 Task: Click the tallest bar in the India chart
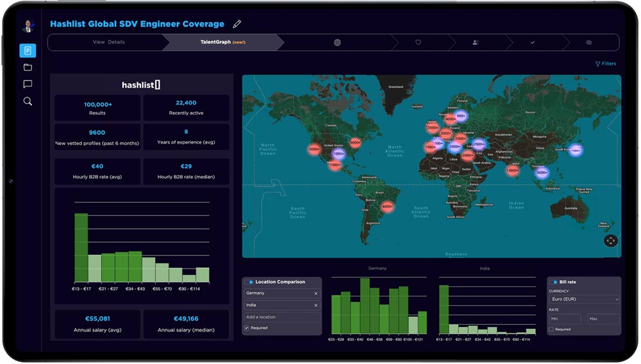[x=444, y=310]
